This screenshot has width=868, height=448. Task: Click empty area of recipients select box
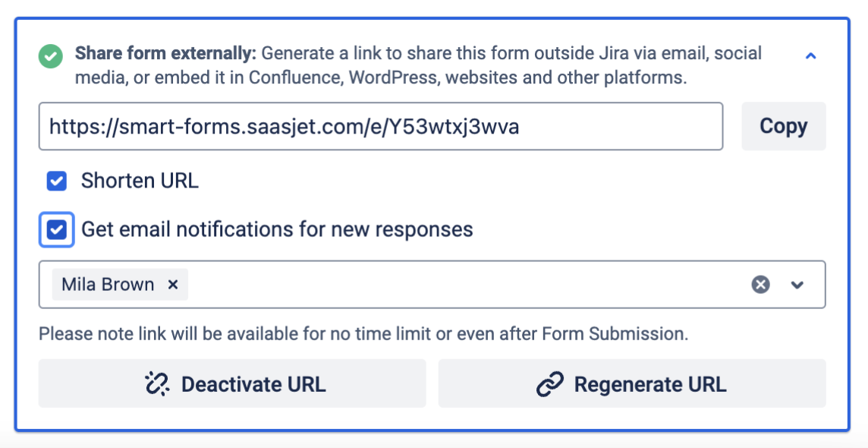click(455, 285)
